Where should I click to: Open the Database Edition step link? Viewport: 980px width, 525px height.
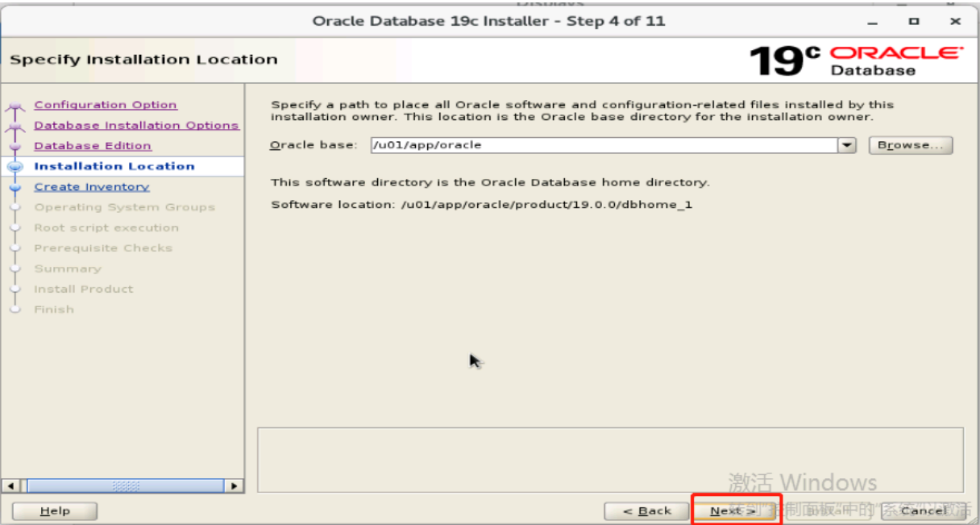click(x=93, y=146)
